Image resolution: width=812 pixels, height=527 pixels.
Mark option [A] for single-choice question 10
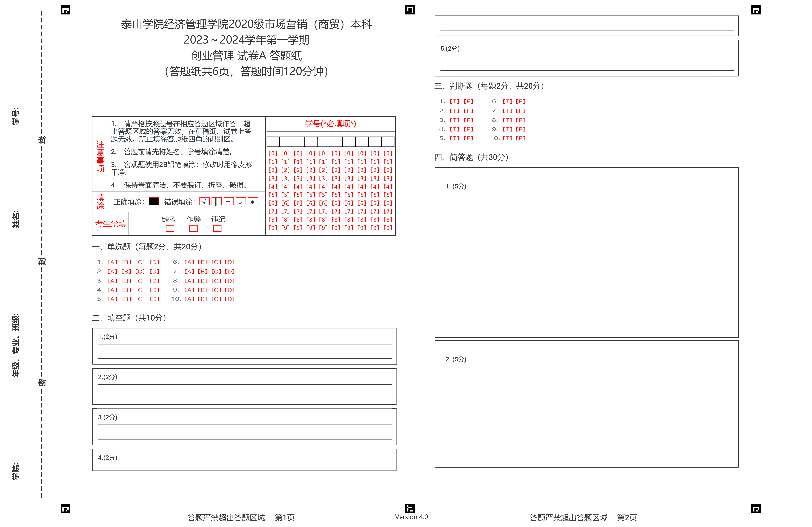tap(189, 299)
